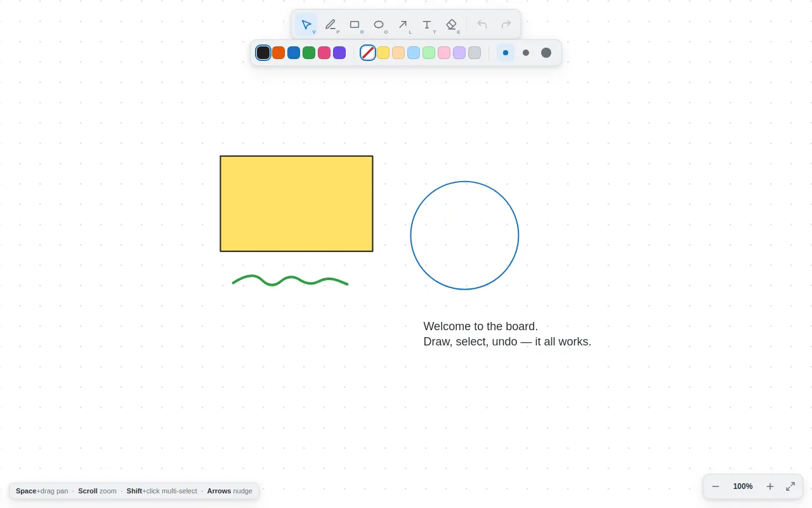Select the Ellipse shape tool
The height and width of the screenshot is (508, 812).
pos(379,25)
